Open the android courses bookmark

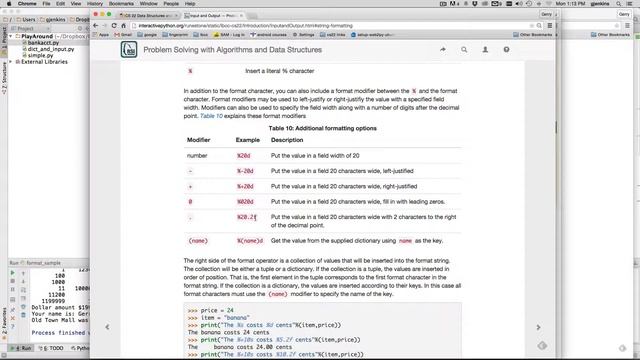pyautogui.click(x=269, y=35)
